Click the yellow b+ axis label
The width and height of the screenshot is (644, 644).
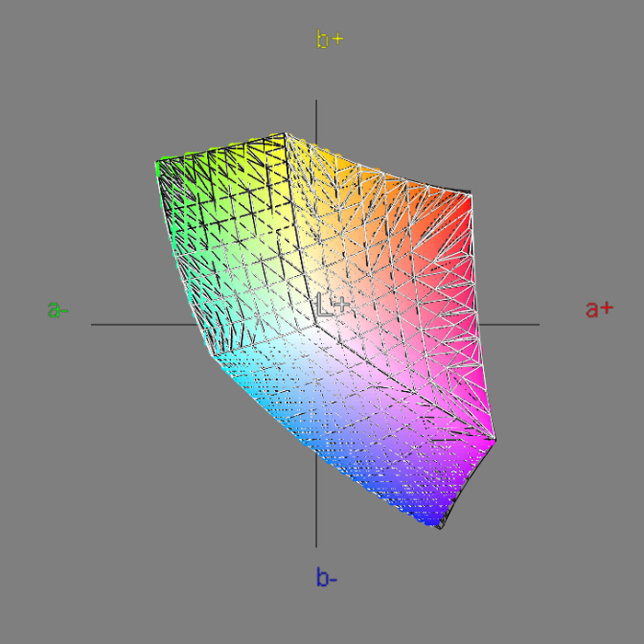329,40
